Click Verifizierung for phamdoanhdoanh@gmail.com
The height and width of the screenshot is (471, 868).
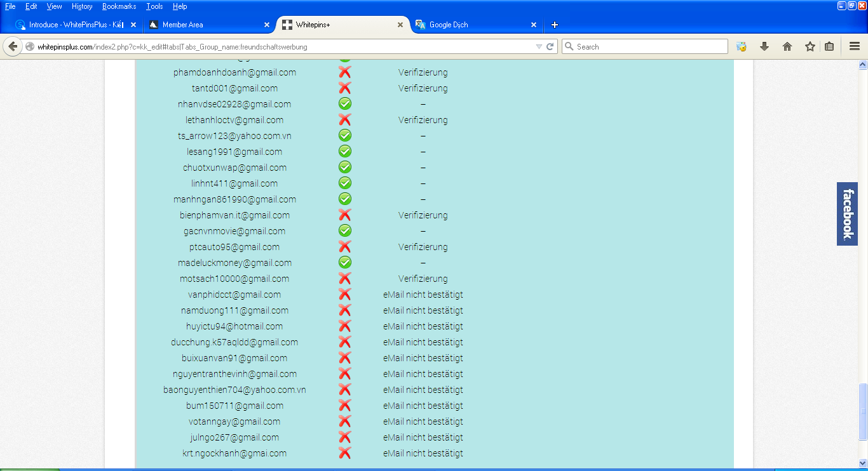(x=423, y=72)
